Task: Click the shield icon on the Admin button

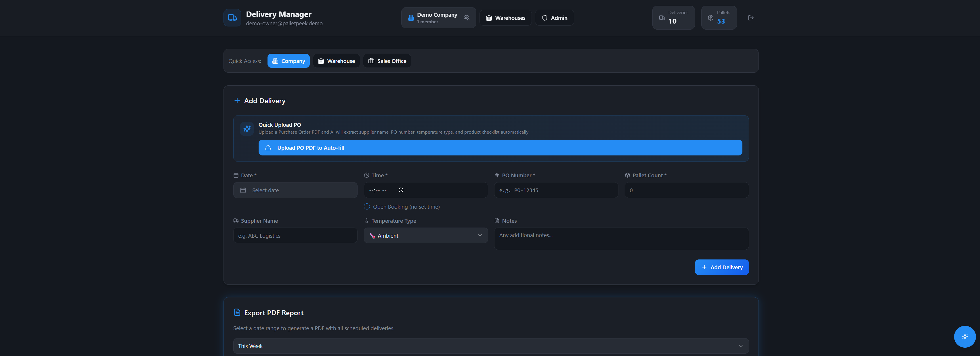Action: pyautogui.click(x=545, y=18)
